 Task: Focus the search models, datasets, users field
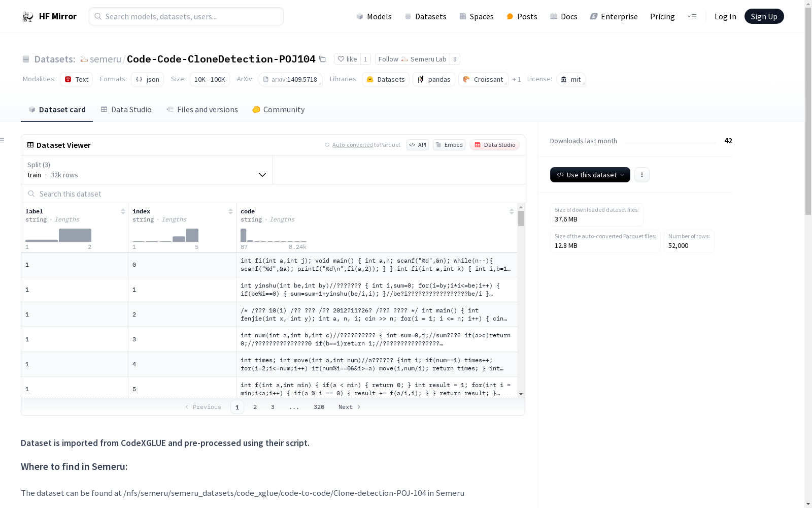tap(186, 16)
